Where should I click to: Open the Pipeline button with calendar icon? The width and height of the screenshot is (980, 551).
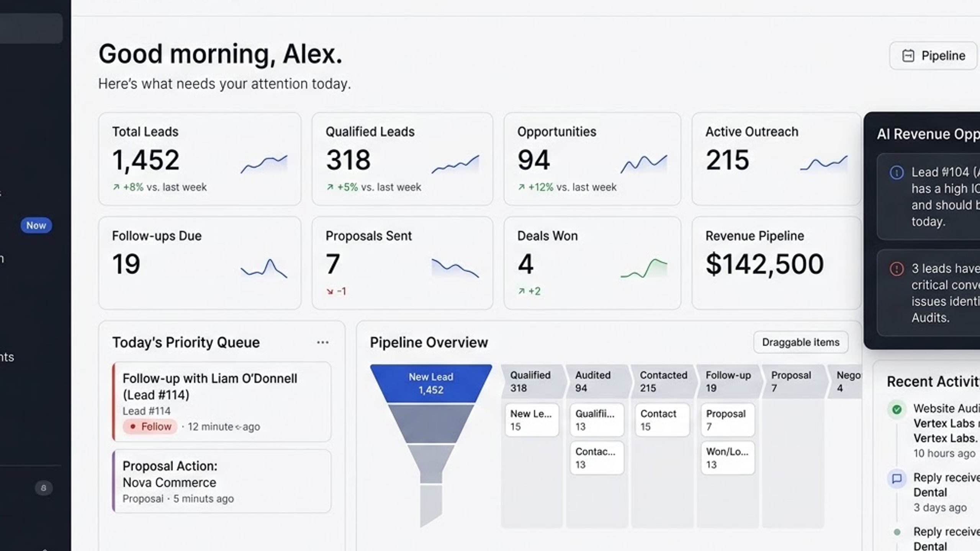click(x=933, y=56)
